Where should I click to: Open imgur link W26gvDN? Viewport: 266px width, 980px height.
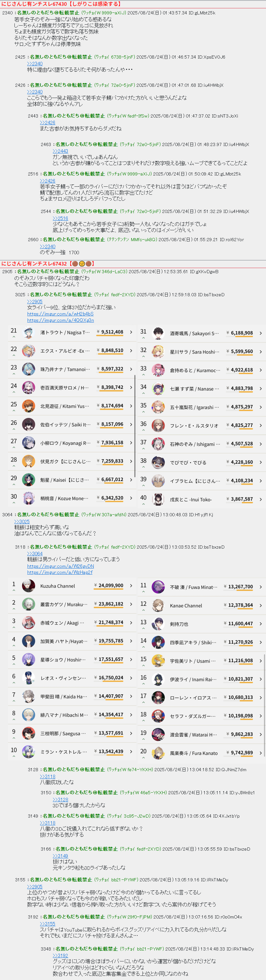point(60,566)
